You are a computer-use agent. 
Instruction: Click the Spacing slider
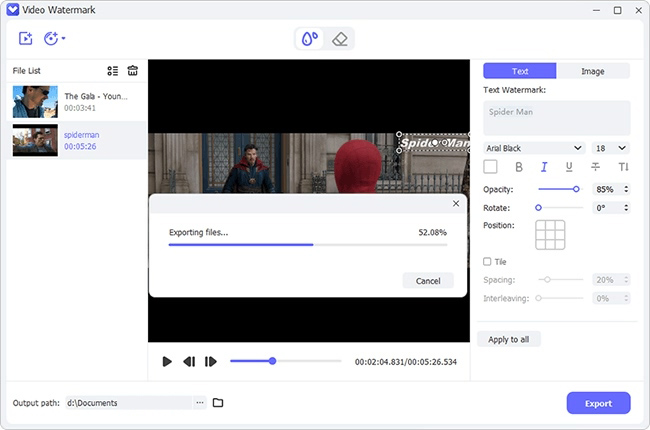pyautogui.click(x=560, y=279)
